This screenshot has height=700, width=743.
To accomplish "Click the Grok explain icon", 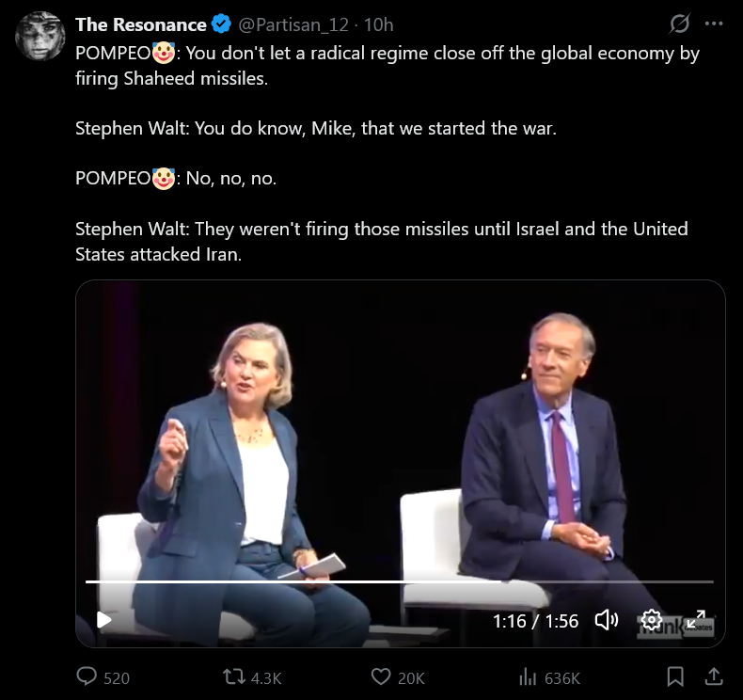I will click(x=679, y=24).
